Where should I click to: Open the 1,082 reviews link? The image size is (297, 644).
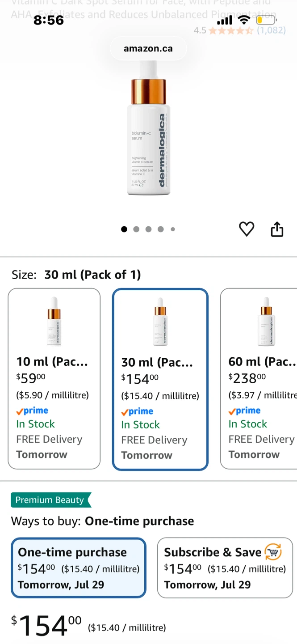point(271,30)
